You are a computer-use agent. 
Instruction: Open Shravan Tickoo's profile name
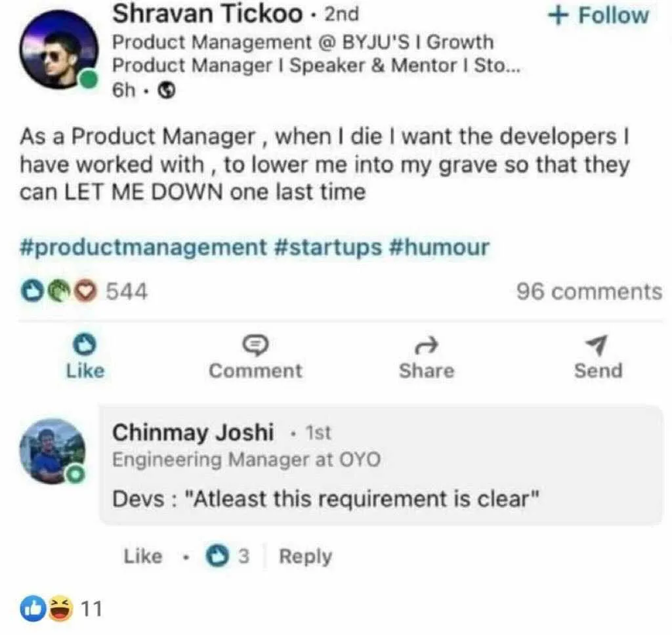tap(207, 13)
